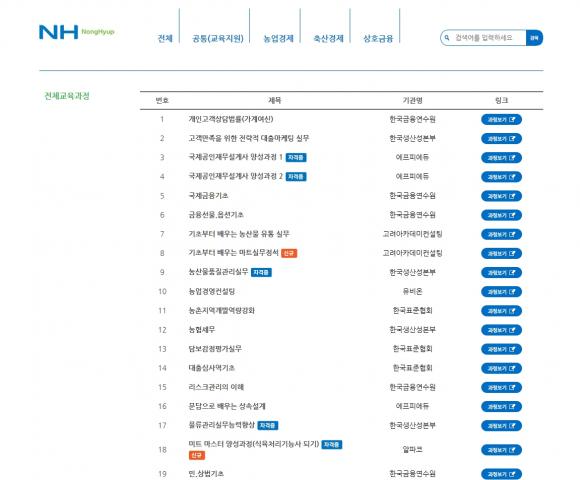The width and height of the screenshot is (580, 480).
Task: Click 자격증 badge on row 17
Action: 268,426
